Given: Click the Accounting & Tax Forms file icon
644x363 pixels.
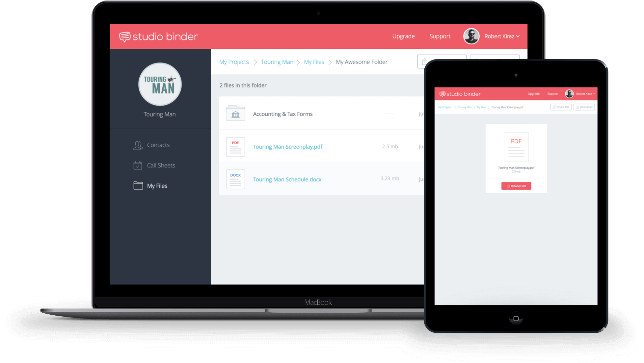Looking at the screenshot, I should [235, 114].
